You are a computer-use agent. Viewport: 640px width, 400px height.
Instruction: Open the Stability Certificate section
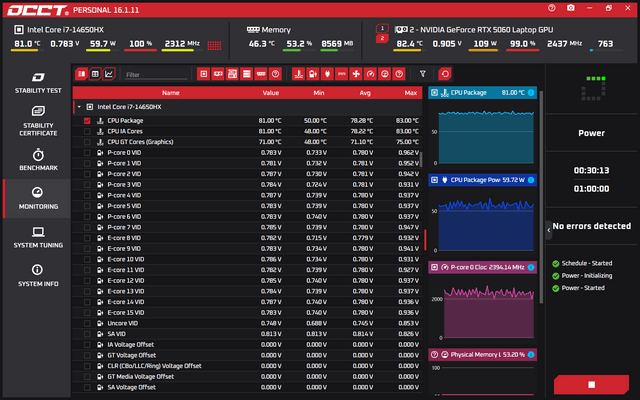(x=38, y=121)
